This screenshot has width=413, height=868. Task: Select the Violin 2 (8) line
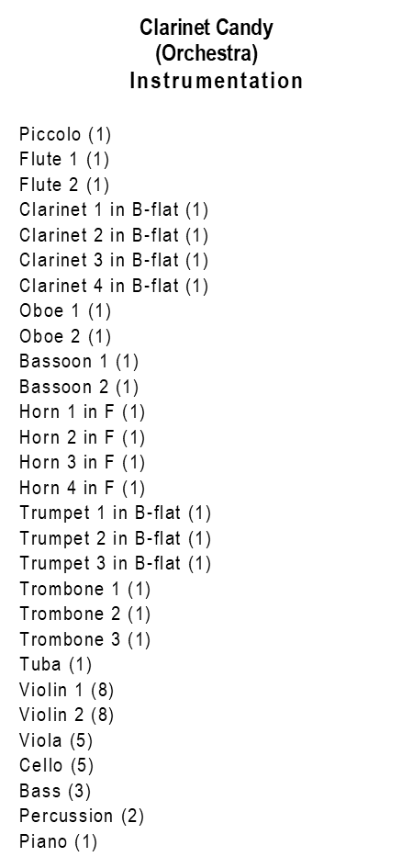pyautogui.click(x=66, y=716)
